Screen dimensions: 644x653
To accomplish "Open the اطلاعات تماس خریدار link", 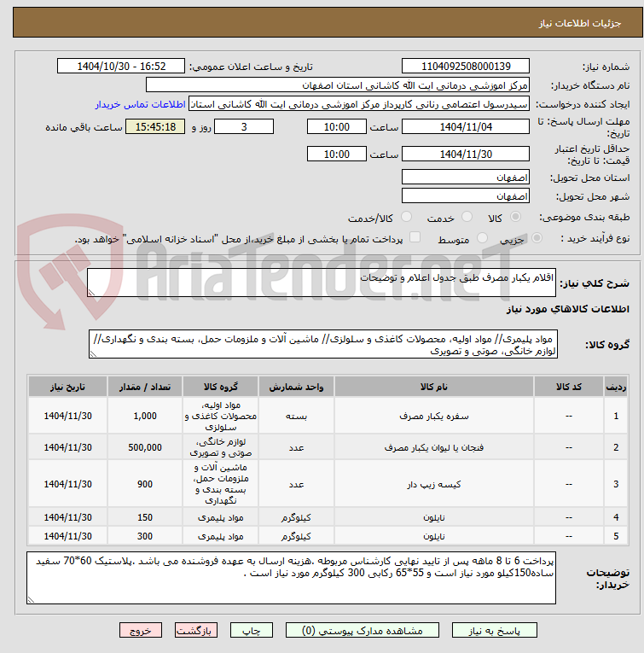I will 140,104.
